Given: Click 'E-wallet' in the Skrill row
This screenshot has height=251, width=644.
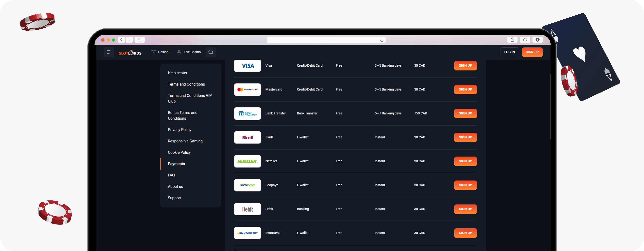Looking at the screenshot, I should point(302,137).
